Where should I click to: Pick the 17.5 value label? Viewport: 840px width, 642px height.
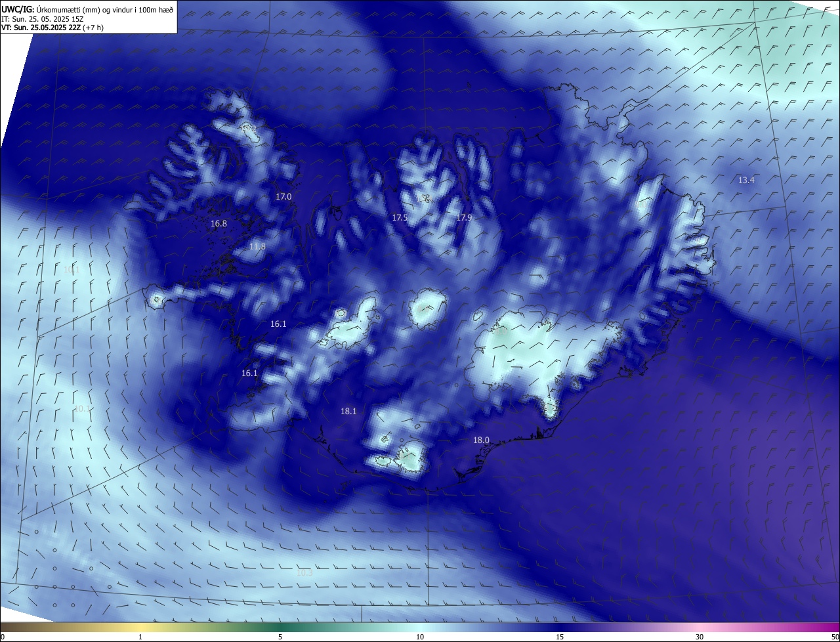[400, 217]
